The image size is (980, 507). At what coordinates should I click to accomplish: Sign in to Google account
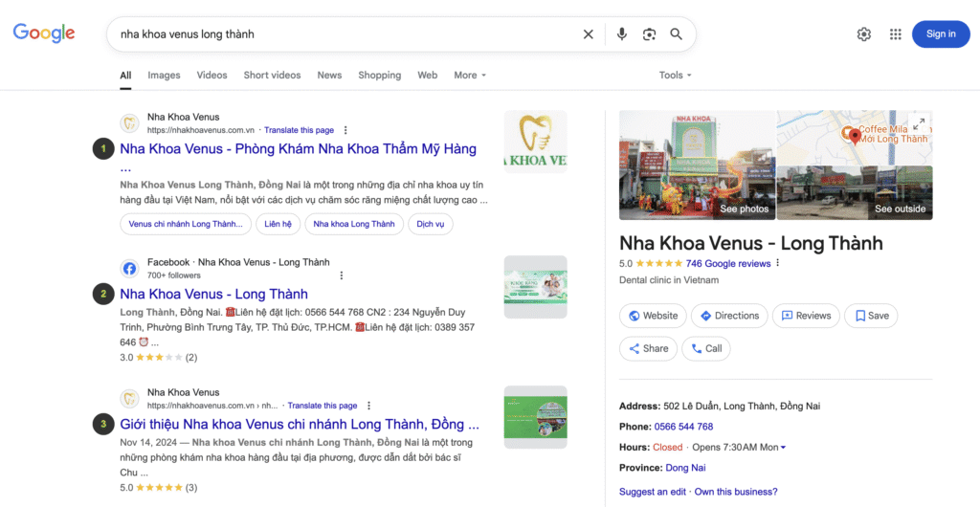941,34
